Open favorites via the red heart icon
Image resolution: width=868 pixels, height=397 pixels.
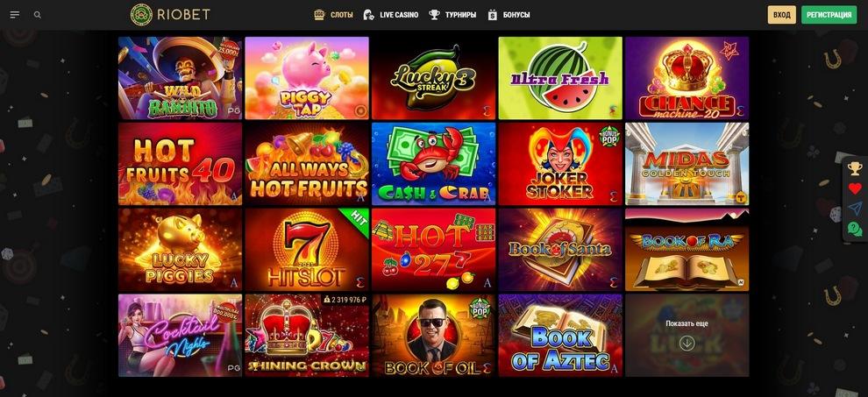(855, 188)
